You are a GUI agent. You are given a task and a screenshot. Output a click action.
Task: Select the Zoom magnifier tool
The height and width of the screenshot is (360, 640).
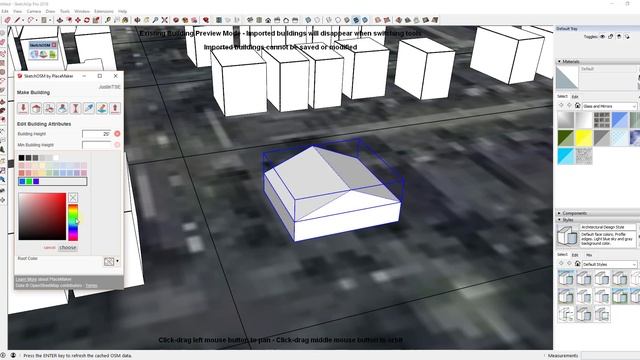pyautogui.click(x=156, y=20)
